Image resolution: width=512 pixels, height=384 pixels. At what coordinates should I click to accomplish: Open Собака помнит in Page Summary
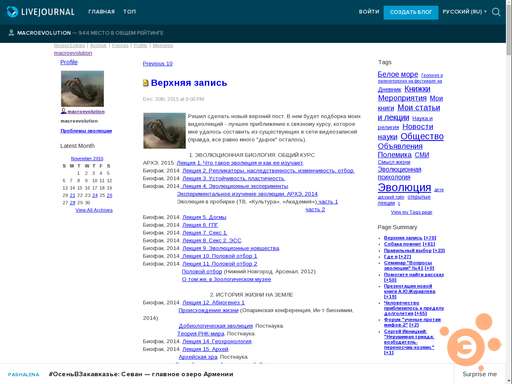(x=409, y=244)
